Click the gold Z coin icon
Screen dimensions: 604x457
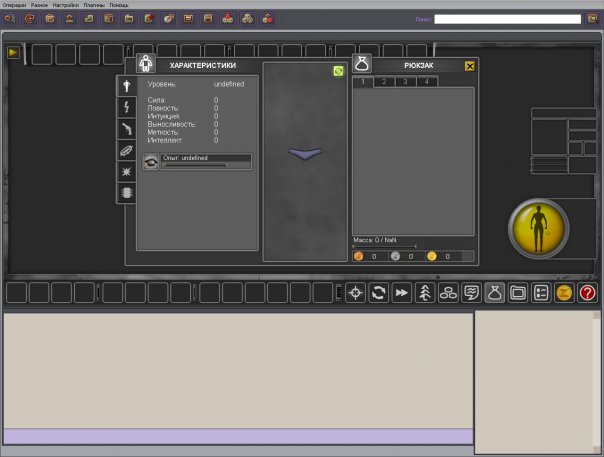[x=564, y=293]
